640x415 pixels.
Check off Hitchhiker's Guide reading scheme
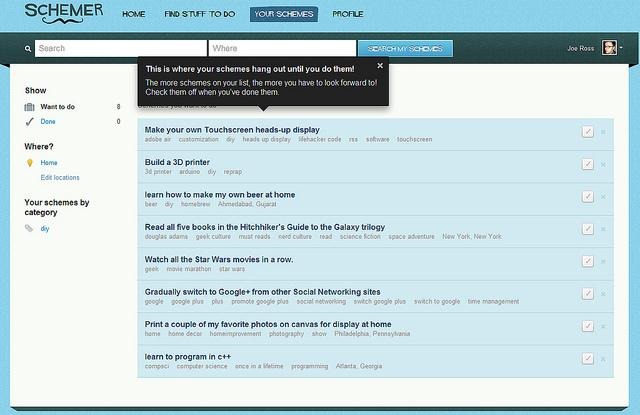588,229
